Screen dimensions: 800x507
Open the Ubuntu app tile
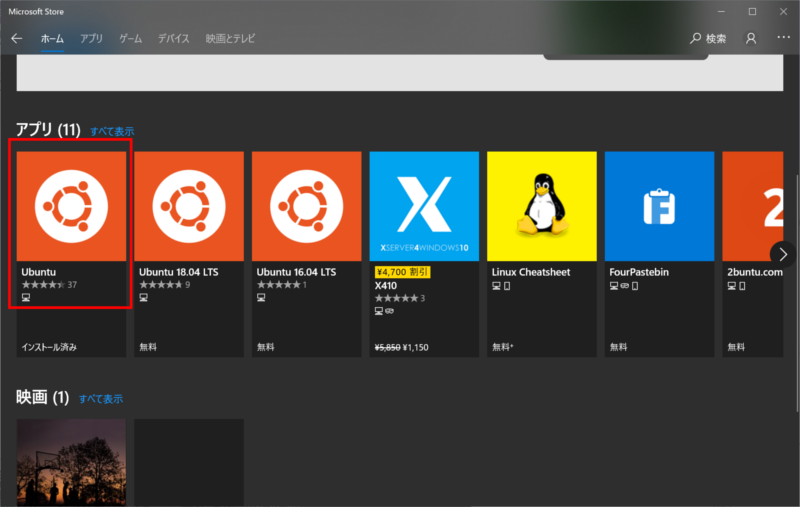point(71,206)
